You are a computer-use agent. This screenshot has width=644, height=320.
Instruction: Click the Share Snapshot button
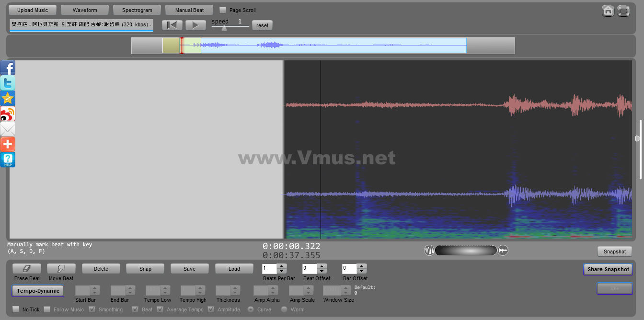click(x=608, y=269)
